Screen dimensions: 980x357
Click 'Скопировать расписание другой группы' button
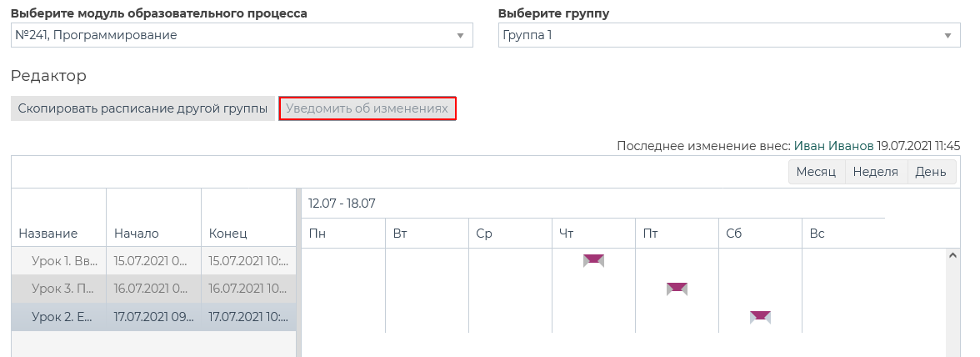pyautogui.click(x=142, y=108)
